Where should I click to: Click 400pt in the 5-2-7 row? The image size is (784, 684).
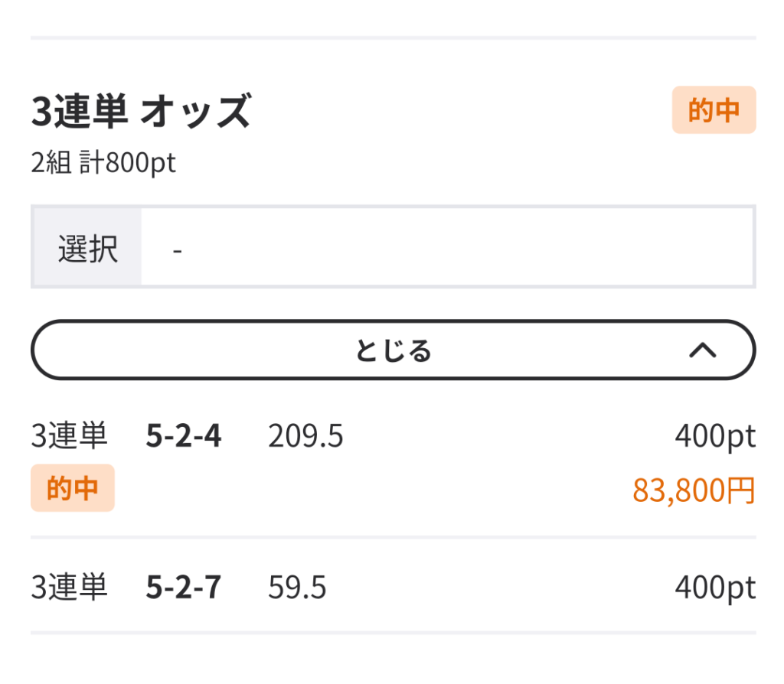714,588
